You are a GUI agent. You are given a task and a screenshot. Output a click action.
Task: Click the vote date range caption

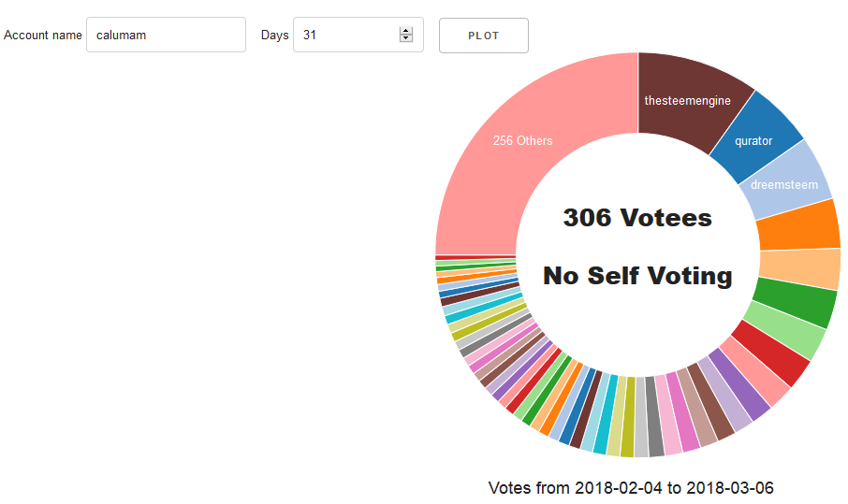pyautogui.click(x=631, y=488)
